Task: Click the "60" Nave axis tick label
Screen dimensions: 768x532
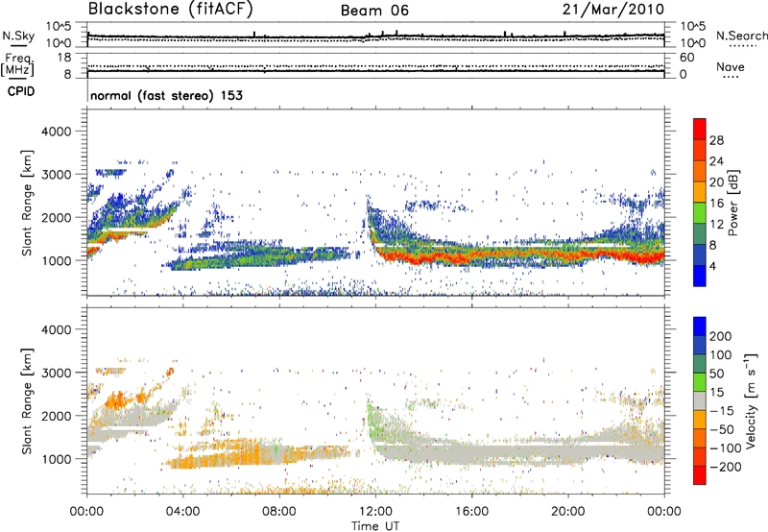Action: tap(686, 58)
